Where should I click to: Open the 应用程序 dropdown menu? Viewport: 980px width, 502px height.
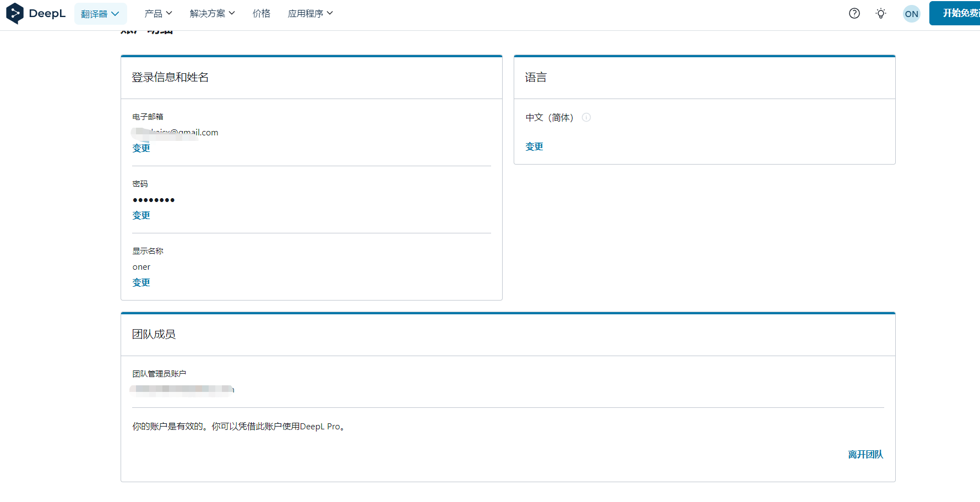tap(311, 13)
